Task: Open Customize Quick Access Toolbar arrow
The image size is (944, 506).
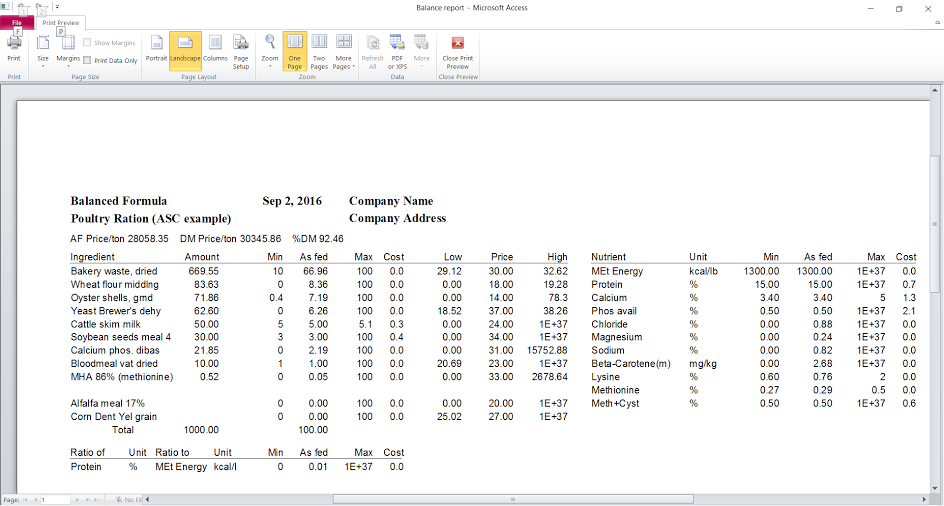Action: [x=57, y=7]
